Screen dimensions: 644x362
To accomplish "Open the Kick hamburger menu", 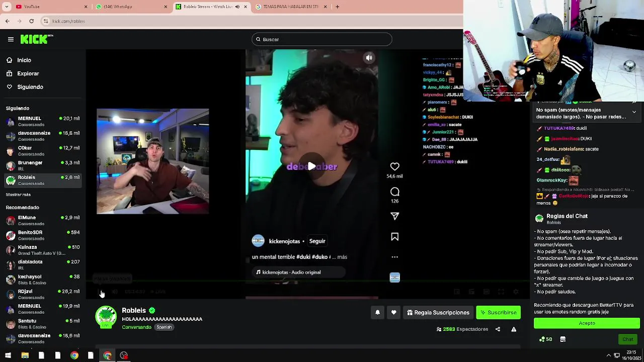I will [x=11, y=39].
